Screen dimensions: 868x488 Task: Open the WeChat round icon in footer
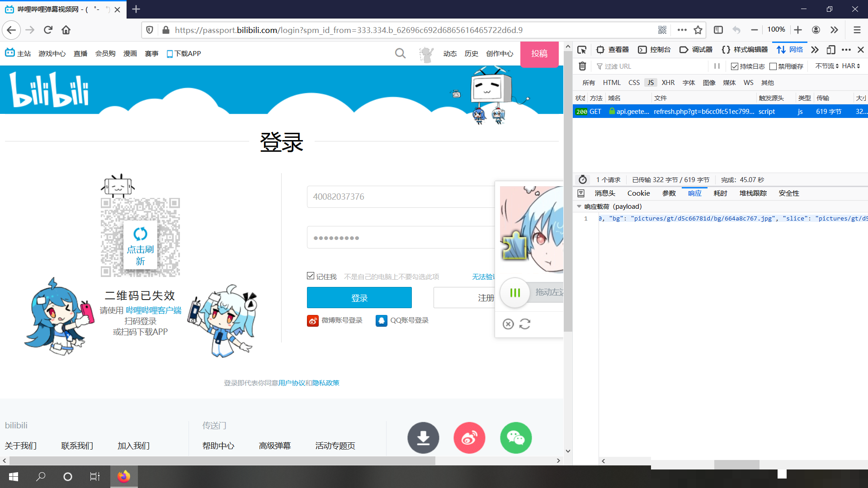tap(516, 438)
